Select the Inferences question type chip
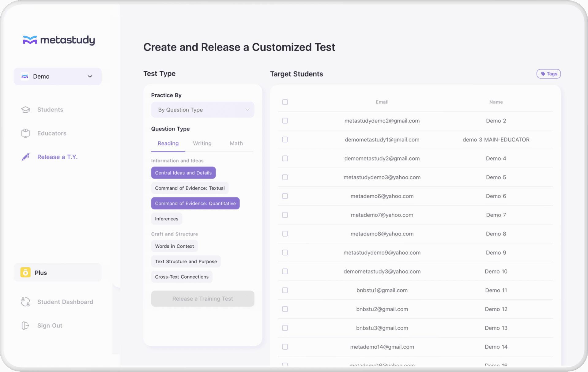Viewport: 588px width, 372px height. point(166,219)
